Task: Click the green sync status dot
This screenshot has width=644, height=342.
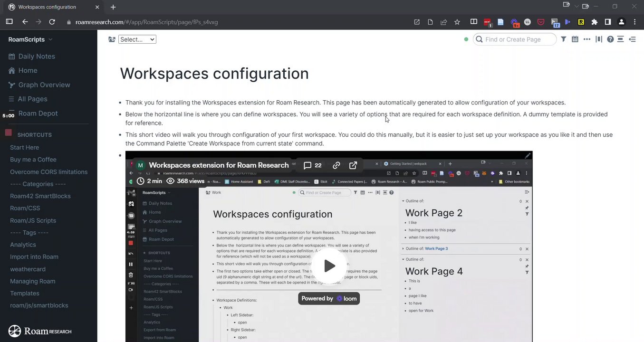Action: pos(466,39)
